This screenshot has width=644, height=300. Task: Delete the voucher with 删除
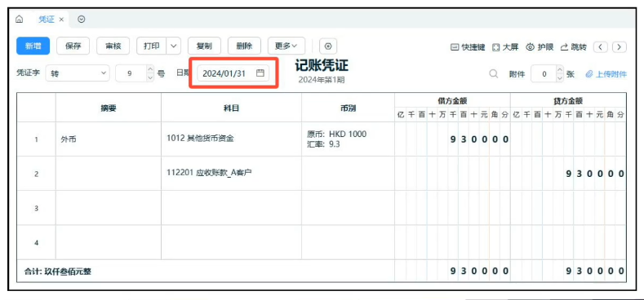pyautogui.click(x=244, y=46)
